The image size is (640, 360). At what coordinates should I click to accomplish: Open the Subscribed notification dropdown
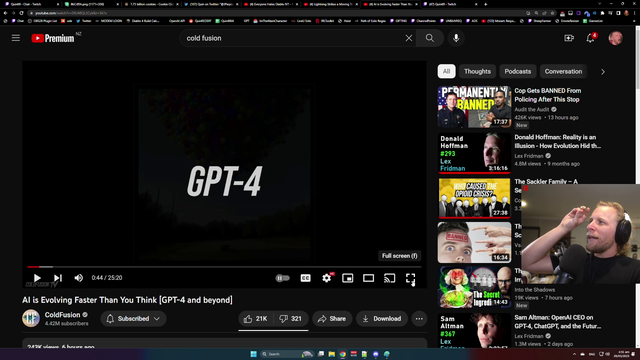pos(133,319)
